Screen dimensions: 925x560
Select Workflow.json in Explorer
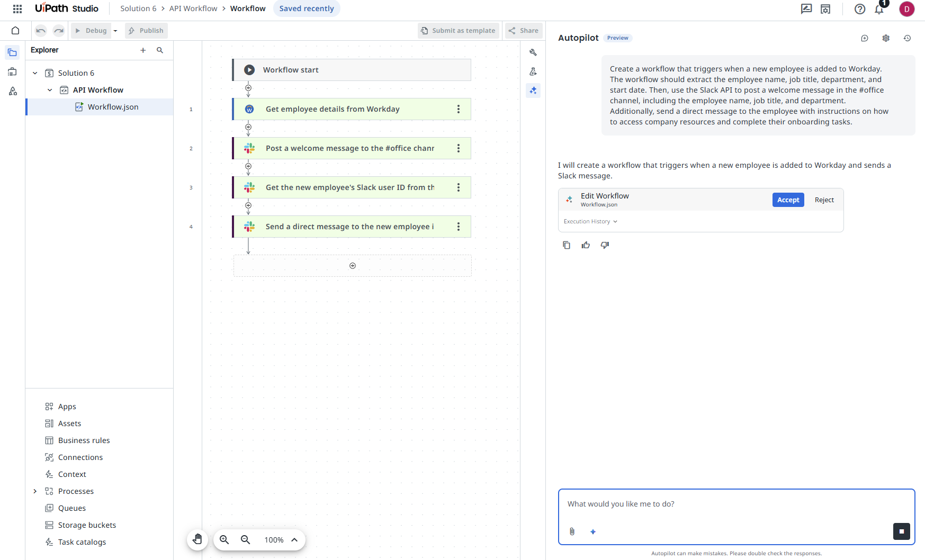pyautogui.click(x=100, y=107)
